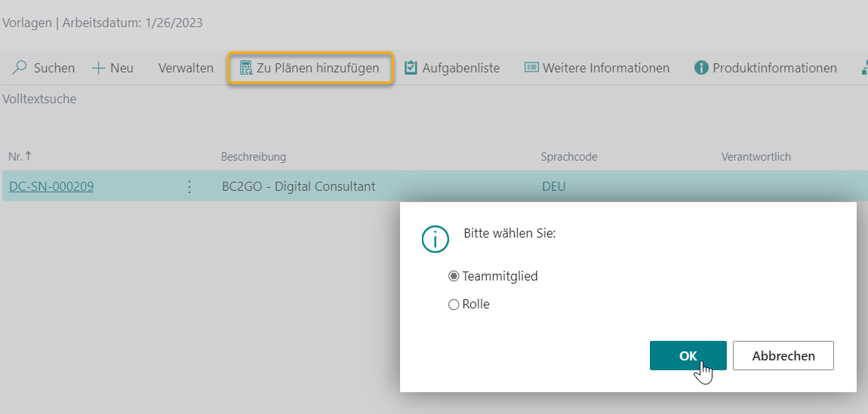Click the Sprachcode column header
868x414 pixels.
coord(569,157)
